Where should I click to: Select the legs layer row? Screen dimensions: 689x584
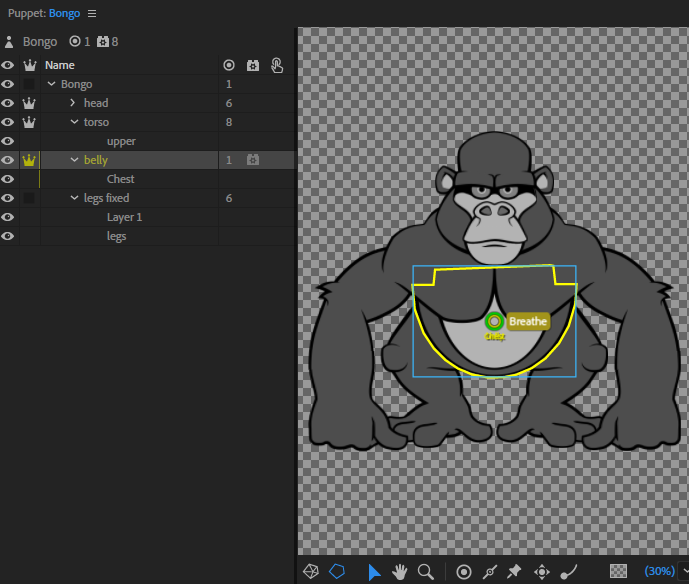pos(147,236)
